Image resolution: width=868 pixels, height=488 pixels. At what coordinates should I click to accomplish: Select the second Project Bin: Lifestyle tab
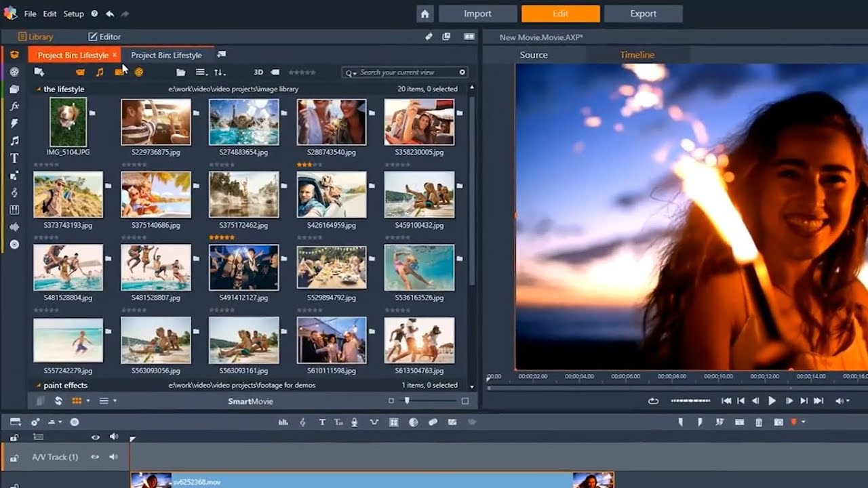pyautogui.click(x=166, y=55)
